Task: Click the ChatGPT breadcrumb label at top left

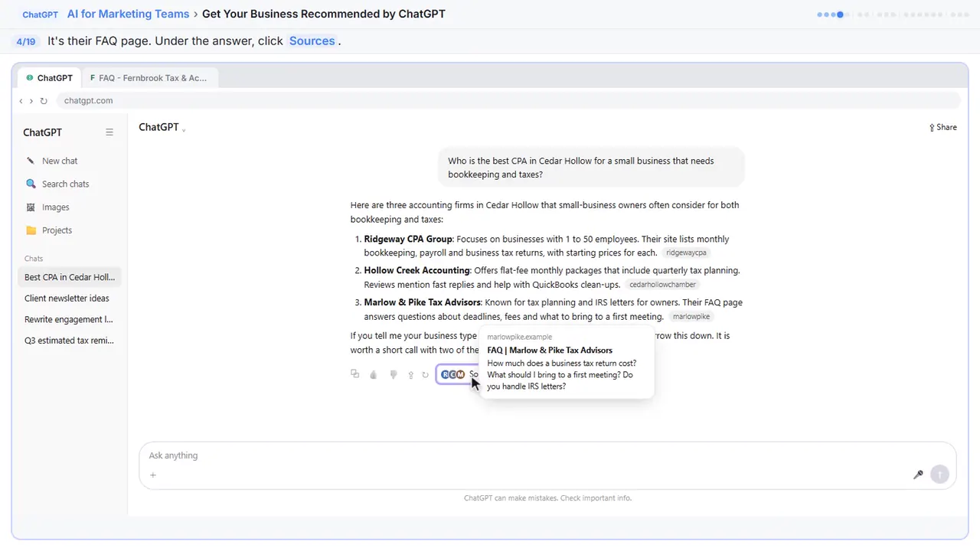Action: [x=40, y=15]
